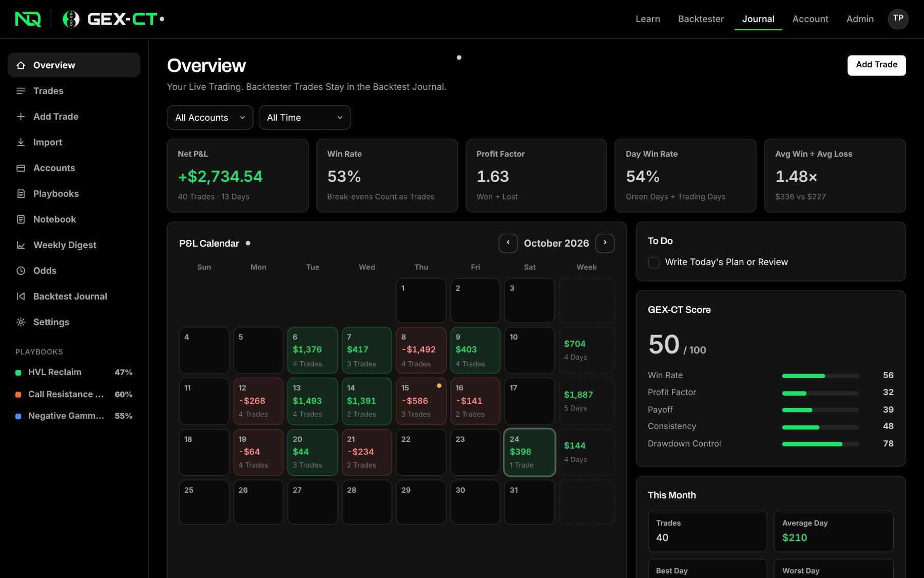
Task: Open the Account navigation link
Action: click(x=810, y=19)
